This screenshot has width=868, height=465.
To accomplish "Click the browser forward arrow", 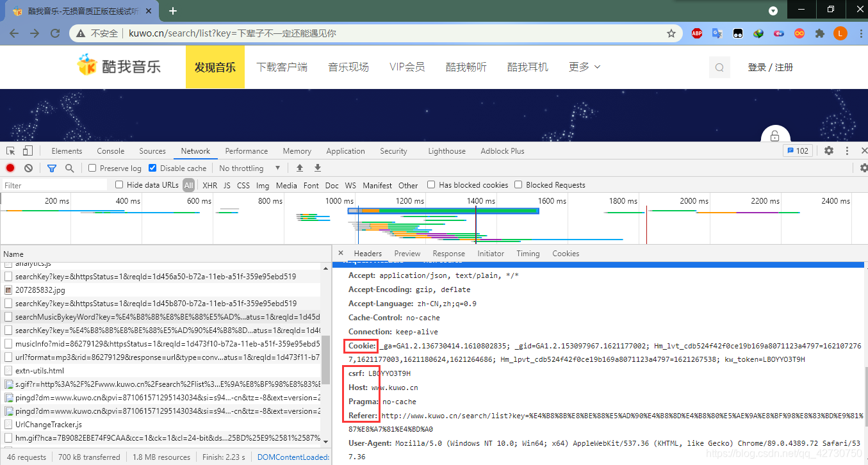I will pos(35,33).
